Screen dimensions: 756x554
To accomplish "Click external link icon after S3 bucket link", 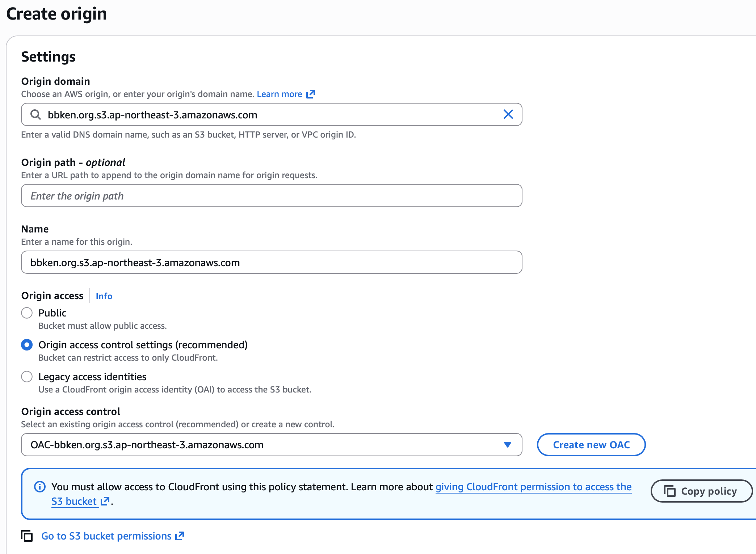I will click(105, 501).
